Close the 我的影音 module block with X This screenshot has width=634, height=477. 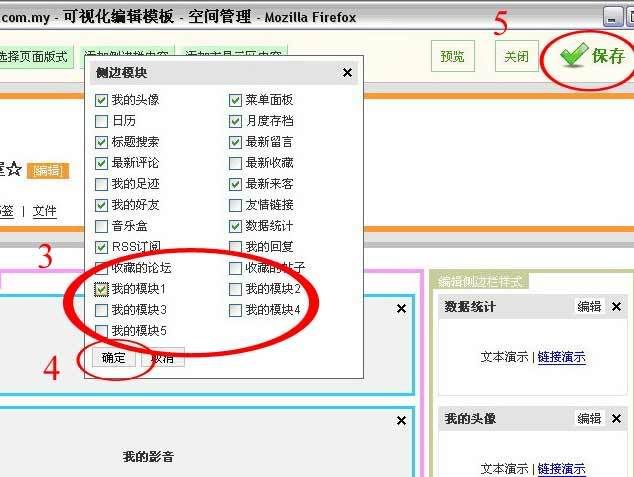401,421
